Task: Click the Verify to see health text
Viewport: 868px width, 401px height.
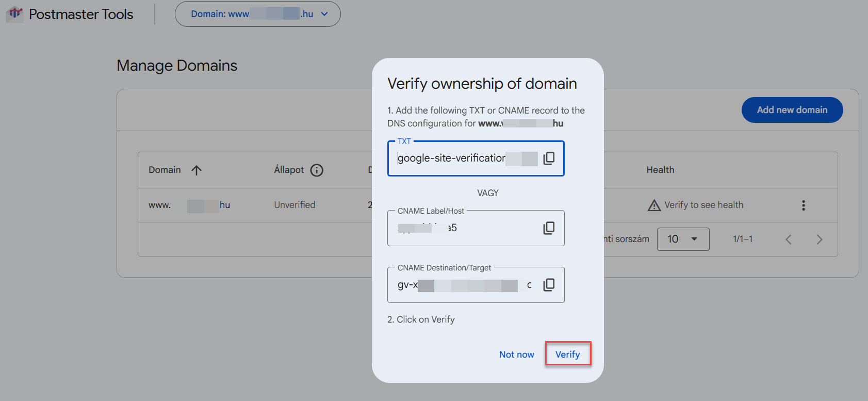Action: (x=704, y=205)
